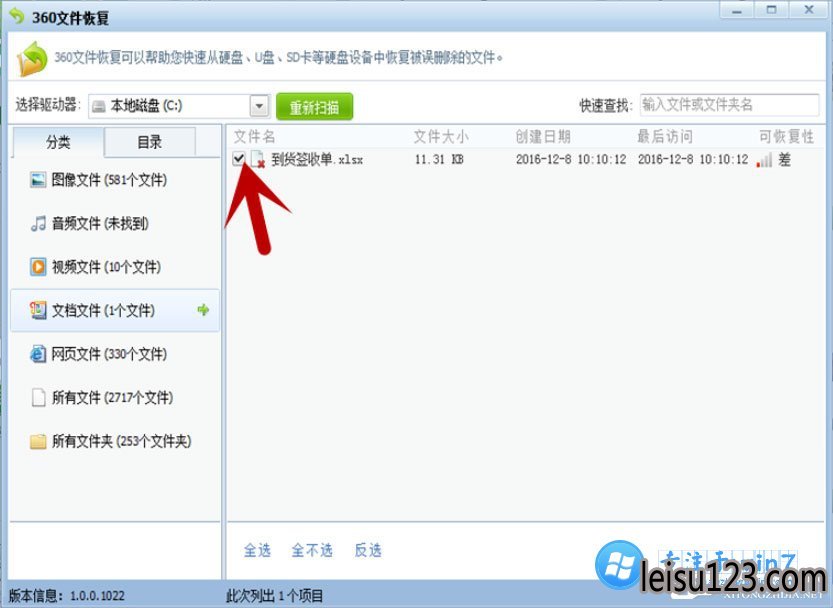This screenshot has width=833, height=608.
Task: Open the drive selection dropdown arrow
Action: [259, 106]
